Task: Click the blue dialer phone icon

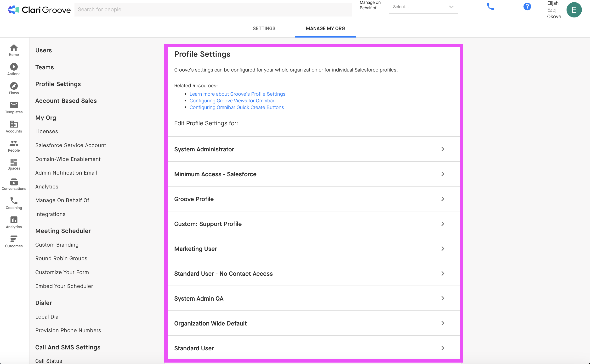Action: click(490, 6)
